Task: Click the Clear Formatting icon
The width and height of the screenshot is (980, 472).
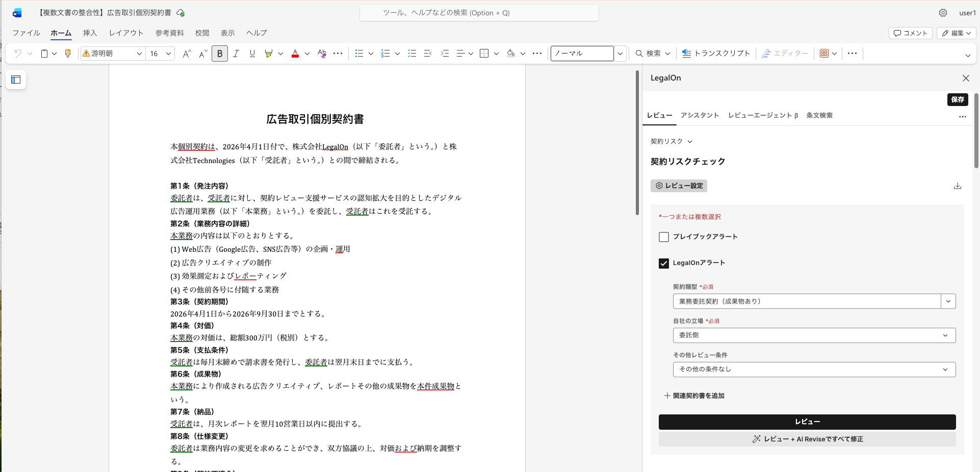Action: coord(322,54)
